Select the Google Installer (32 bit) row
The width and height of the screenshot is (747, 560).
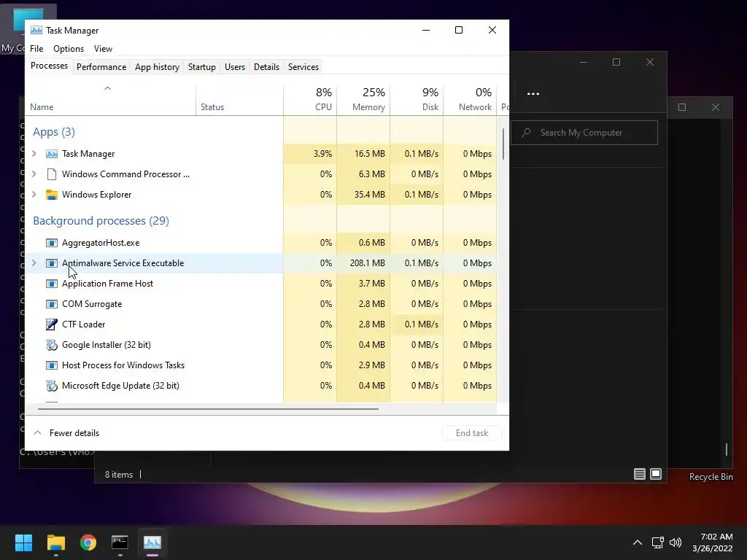261,345
